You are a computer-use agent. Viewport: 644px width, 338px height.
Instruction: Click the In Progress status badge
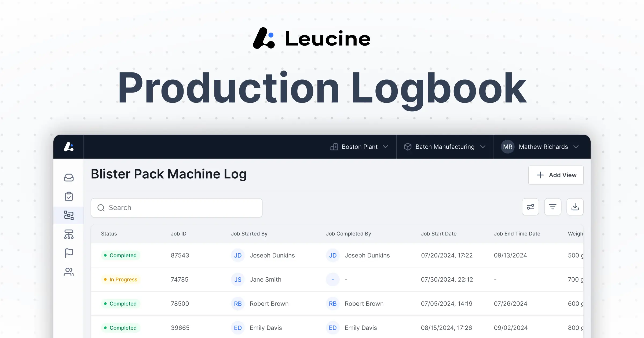[121, 280]
